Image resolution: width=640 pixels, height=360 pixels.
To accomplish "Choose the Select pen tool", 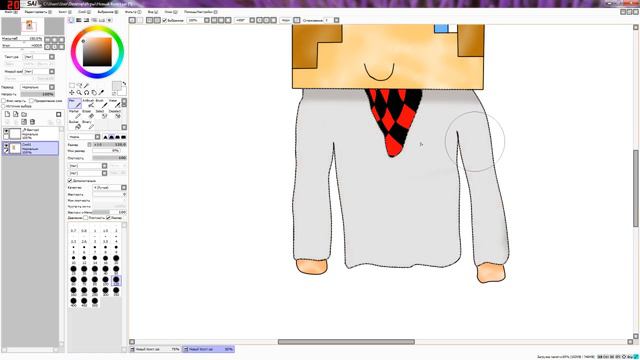I will (x=101, y=114).
